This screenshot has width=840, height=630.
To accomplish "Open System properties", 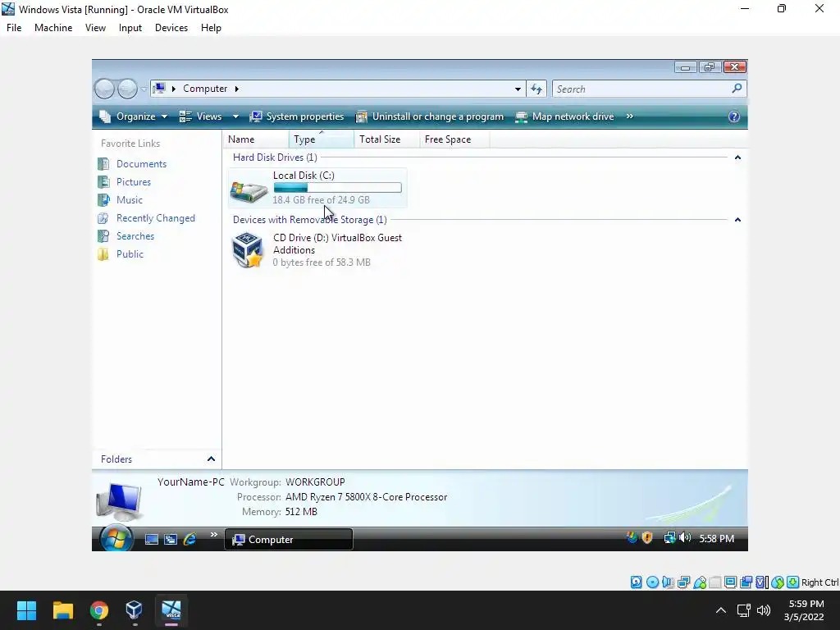I will tap(297, 116).
